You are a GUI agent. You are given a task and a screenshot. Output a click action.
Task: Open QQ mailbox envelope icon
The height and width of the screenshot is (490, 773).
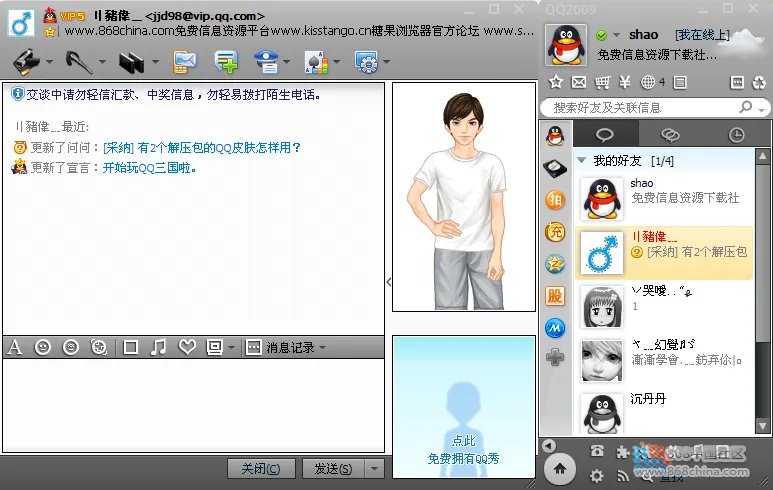[x=579, y=82]
